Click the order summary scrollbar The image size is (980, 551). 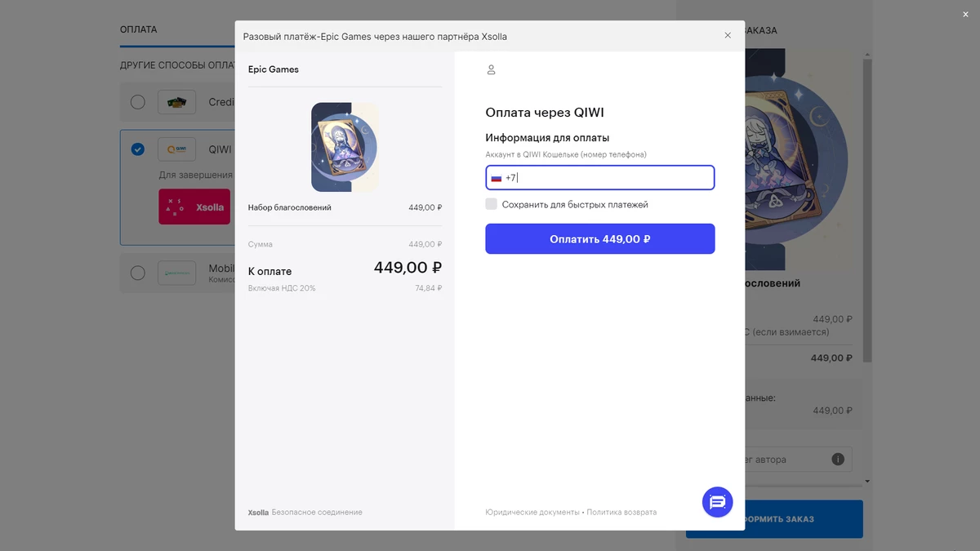pyautogui.click(x=868, y=211)
